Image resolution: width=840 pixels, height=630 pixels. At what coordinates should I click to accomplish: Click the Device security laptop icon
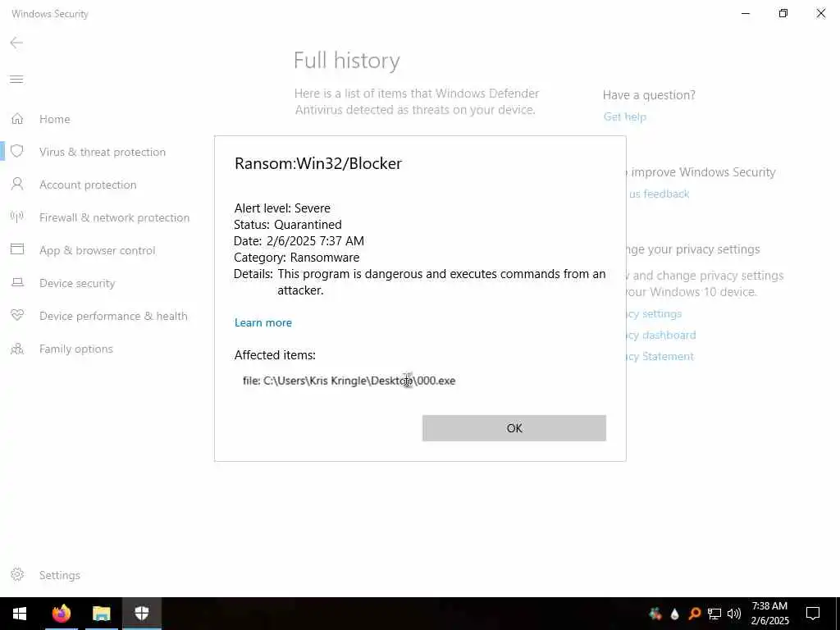(x=17, y=282)
